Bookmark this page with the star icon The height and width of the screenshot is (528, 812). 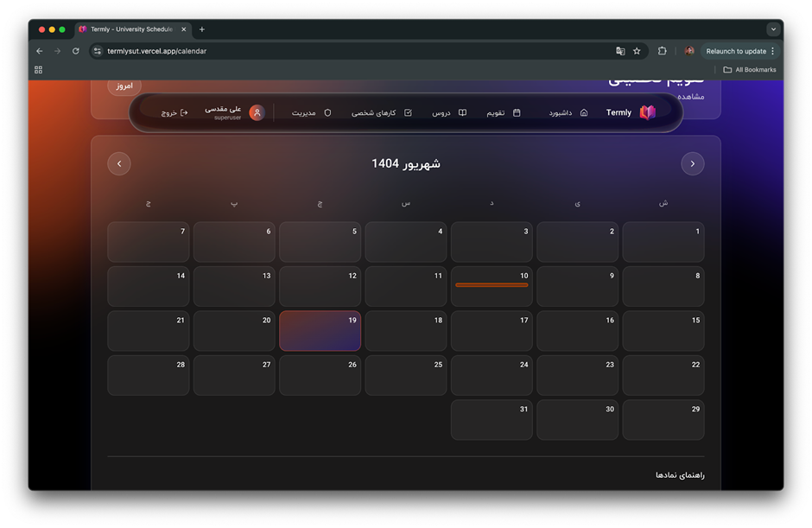[637, 51]
